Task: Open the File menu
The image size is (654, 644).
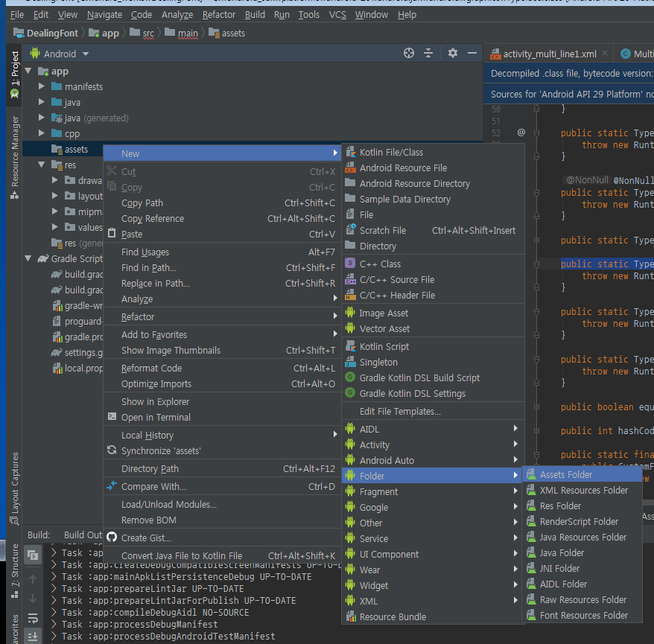Action: point(16,15)
